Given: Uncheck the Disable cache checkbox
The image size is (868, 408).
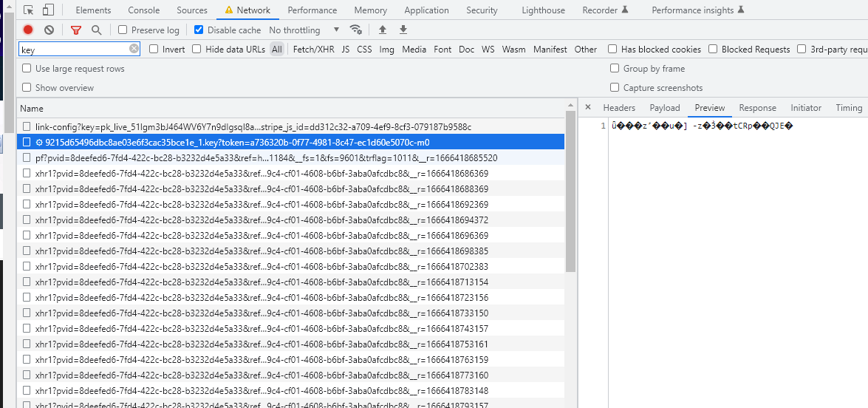Looking at the screenshot, I should [x=199, y=30].
